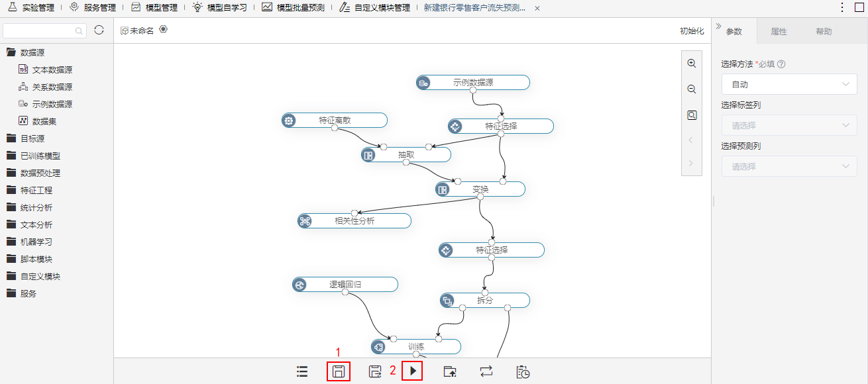Expand the 特征工程 folder
The height and width of the screenshot is (384, 868).
pyautogui.click(x=28, y=190)
